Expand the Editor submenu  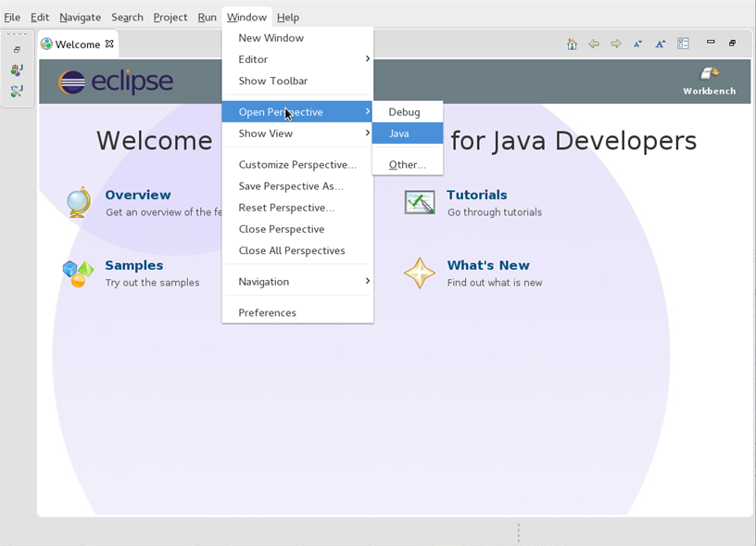coord(297,59)
